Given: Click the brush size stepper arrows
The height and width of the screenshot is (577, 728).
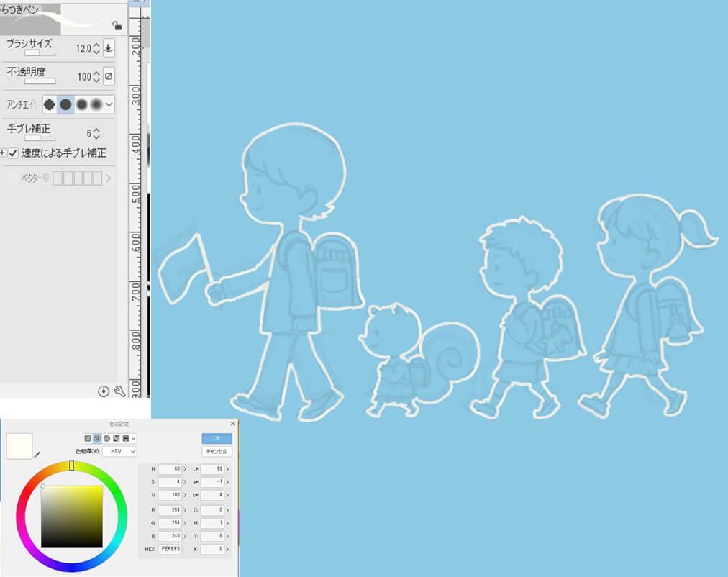Looking at the screenshot, I should (96, 49).
